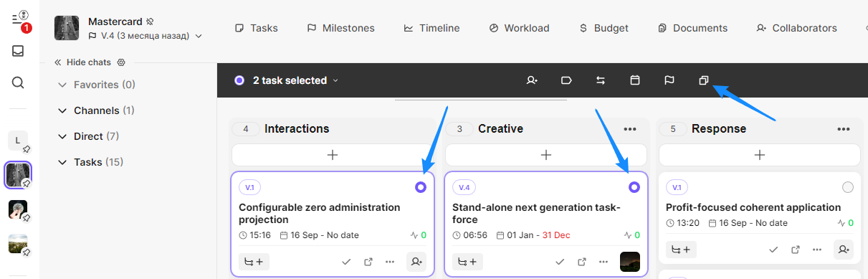Open the V.4 milestone version dropdown
Image resolution: width=868 pixels, height=279 pixels.
[146, 36]
